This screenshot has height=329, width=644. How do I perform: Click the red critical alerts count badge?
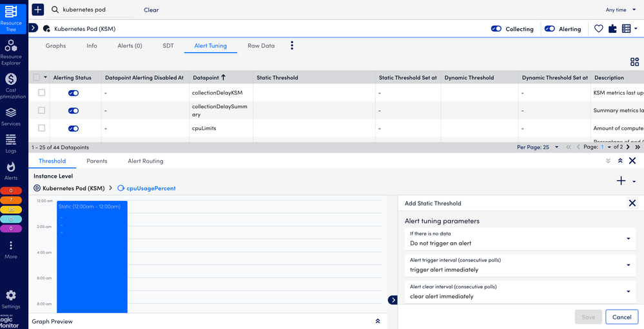(11, 191)
